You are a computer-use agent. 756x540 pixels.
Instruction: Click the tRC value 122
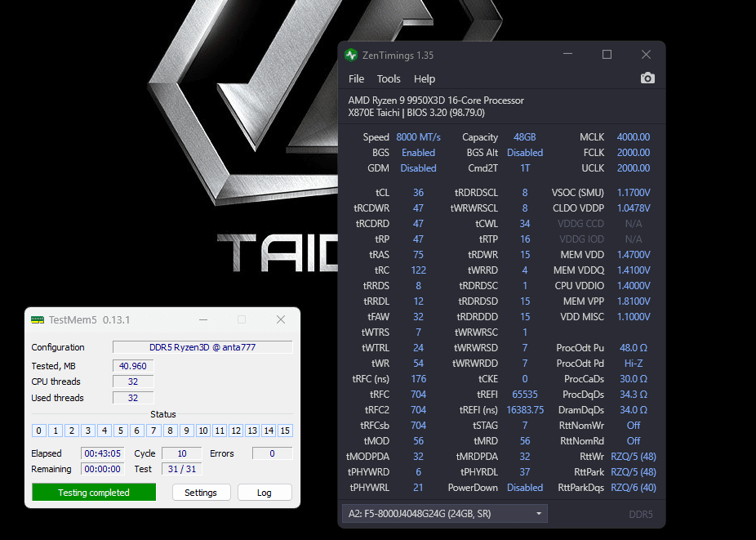click(x=419, y=270)
